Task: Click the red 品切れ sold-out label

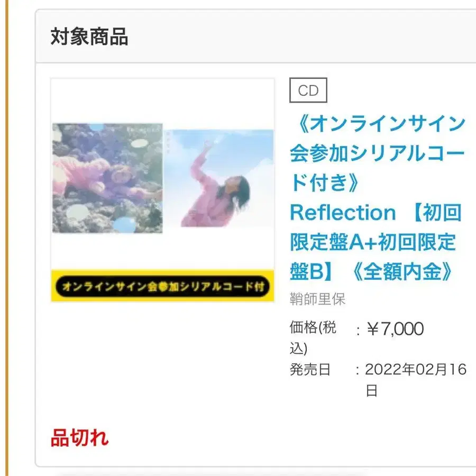Action: (79, 438)
